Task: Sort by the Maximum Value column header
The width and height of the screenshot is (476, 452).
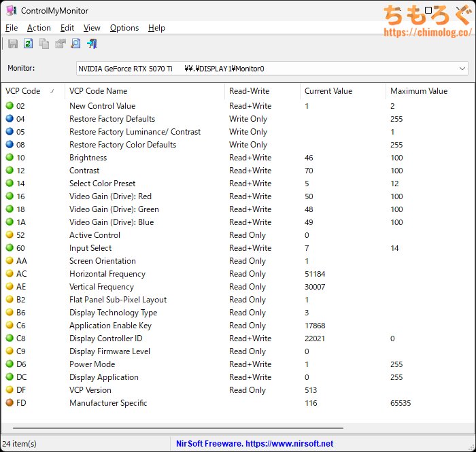Action: point(430,91)
